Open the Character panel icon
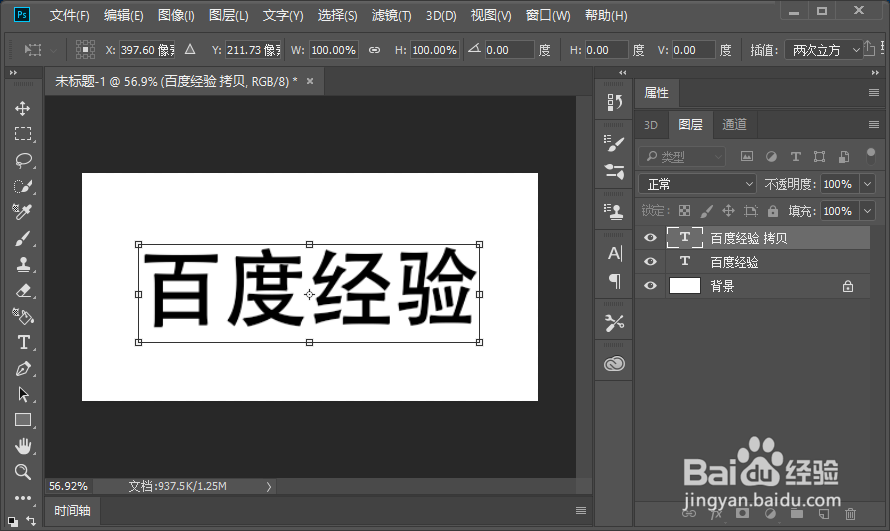The image size is (890, 531). pyautogui.click(x=614, y=253)
